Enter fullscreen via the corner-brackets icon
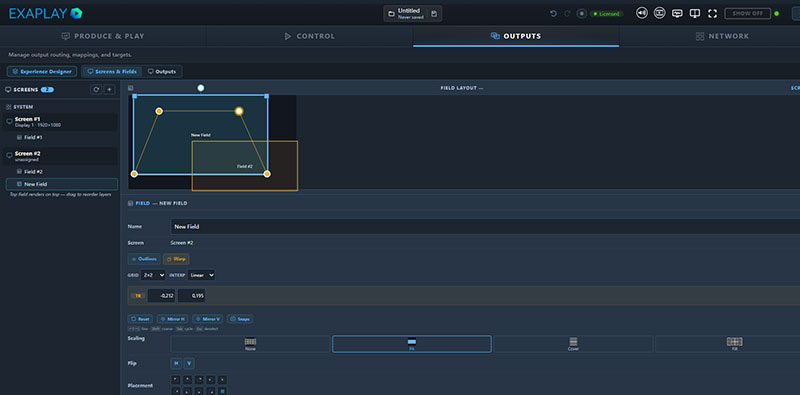800x395 pixels. click(x=713, y=14)
